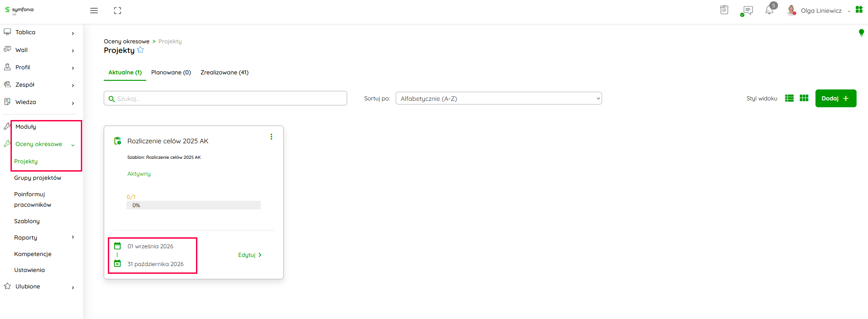Expand the Profil menu chevron
This screenshot has width=868, height=319.
(73, 68)
